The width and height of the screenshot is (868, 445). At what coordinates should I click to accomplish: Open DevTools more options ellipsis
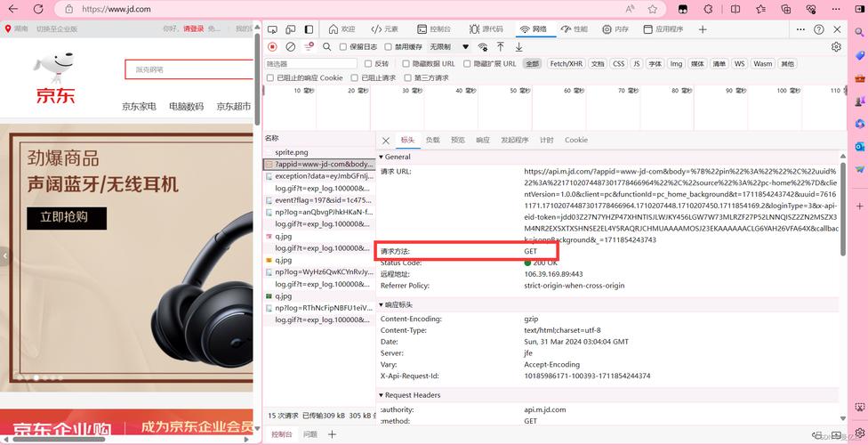click(800, 29)
